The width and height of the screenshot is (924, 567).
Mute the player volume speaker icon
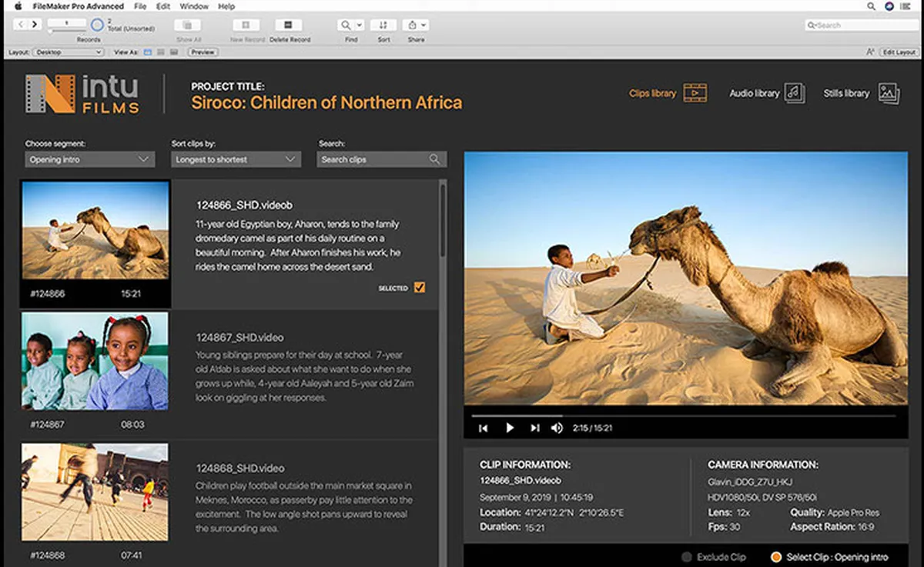click(557, 428)
